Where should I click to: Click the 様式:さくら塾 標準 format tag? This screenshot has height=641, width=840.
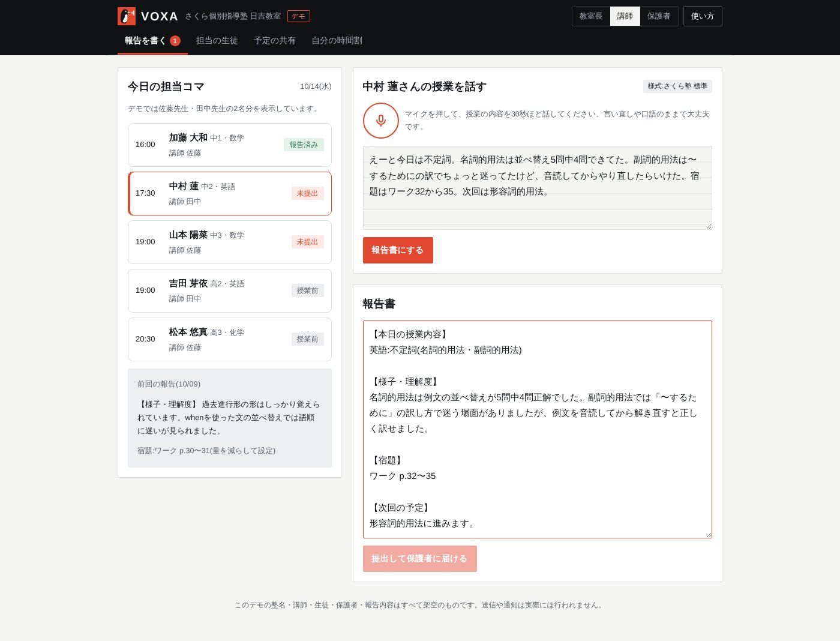[677, 86]
